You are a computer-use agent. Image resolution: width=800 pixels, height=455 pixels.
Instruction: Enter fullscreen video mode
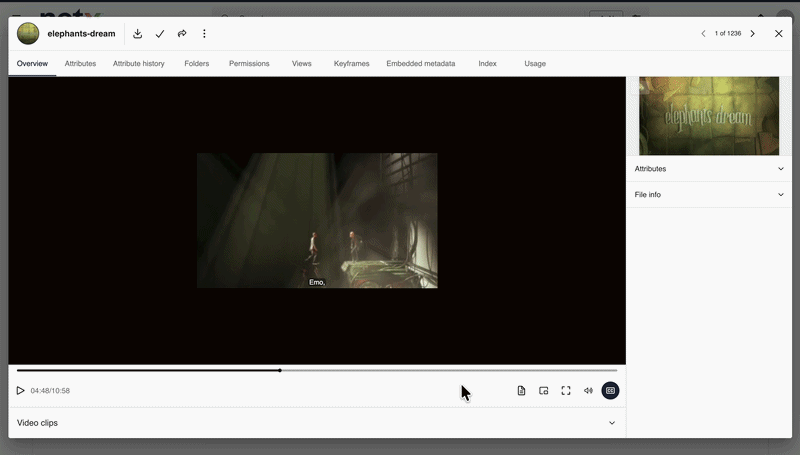566,391
